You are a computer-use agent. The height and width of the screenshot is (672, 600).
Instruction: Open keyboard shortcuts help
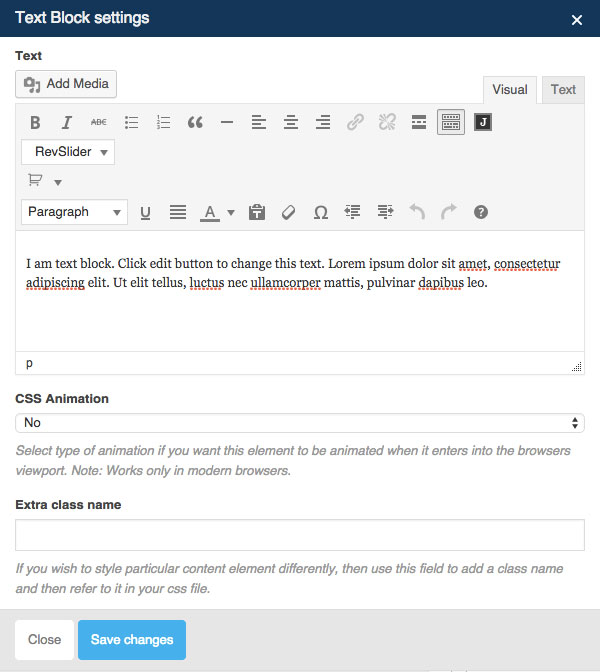coord(481,212)
